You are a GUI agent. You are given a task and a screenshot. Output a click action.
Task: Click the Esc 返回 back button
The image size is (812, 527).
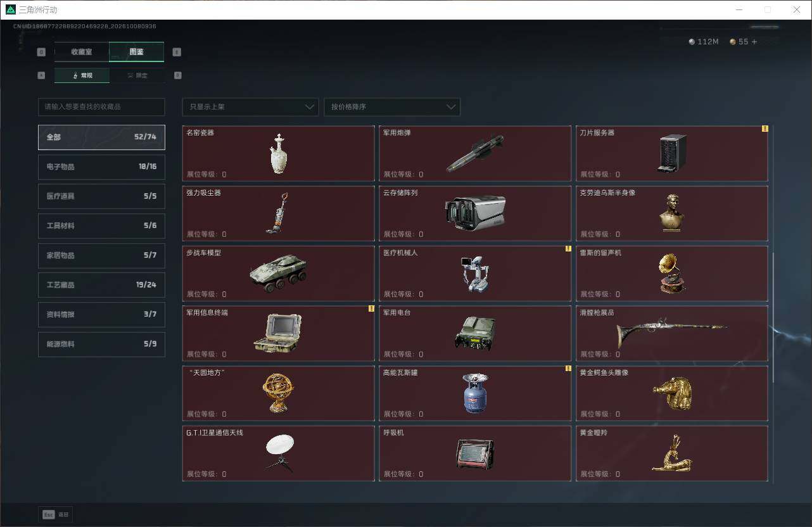click(x=56, y=514)
